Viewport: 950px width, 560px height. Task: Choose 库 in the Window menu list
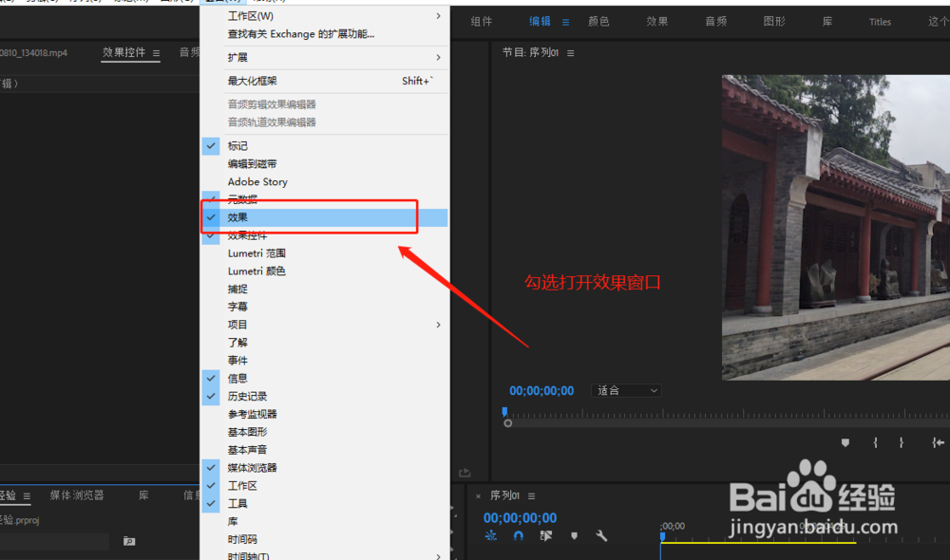[324, 521]
